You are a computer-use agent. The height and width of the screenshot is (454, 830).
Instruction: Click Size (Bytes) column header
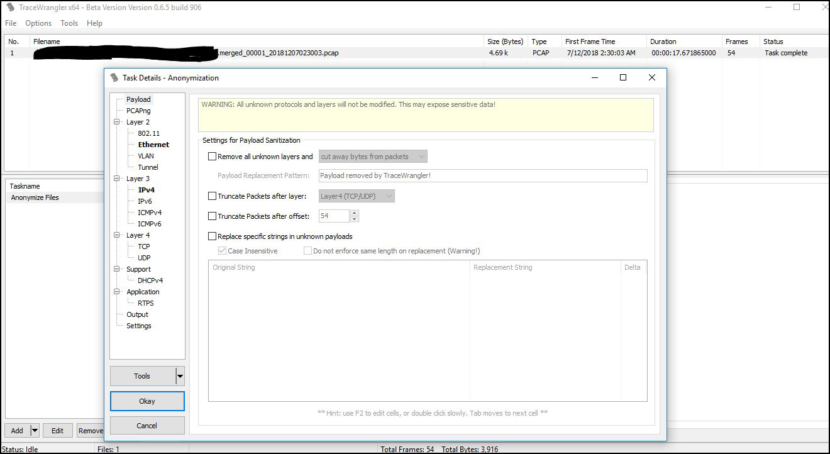[x=507, y=41]
